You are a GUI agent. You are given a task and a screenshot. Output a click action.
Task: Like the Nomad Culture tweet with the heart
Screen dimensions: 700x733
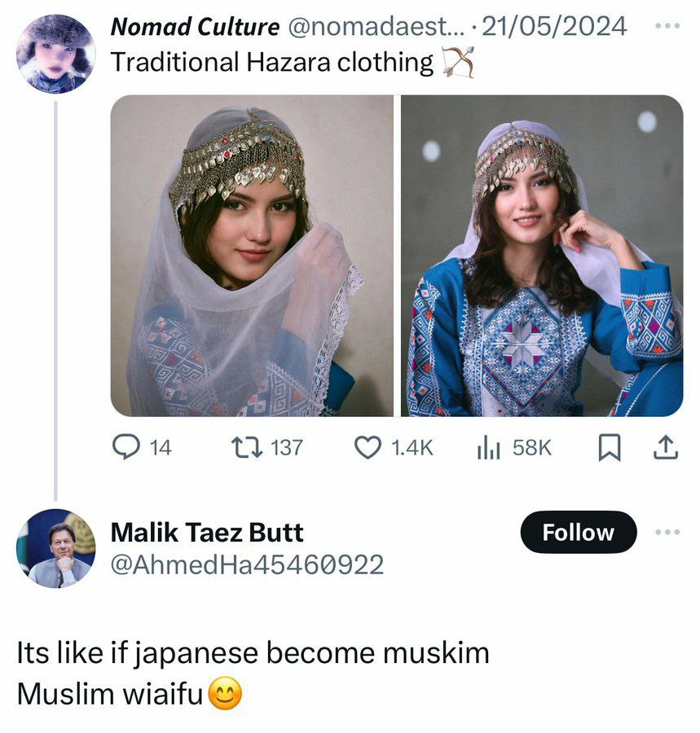[x=369, y=447]
